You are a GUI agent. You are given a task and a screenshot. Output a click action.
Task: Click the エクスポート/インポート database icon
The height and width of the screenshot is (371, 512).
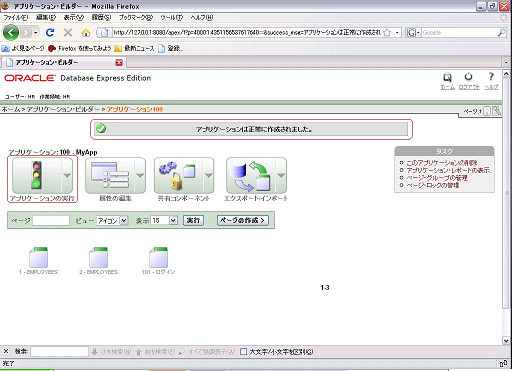251,175
